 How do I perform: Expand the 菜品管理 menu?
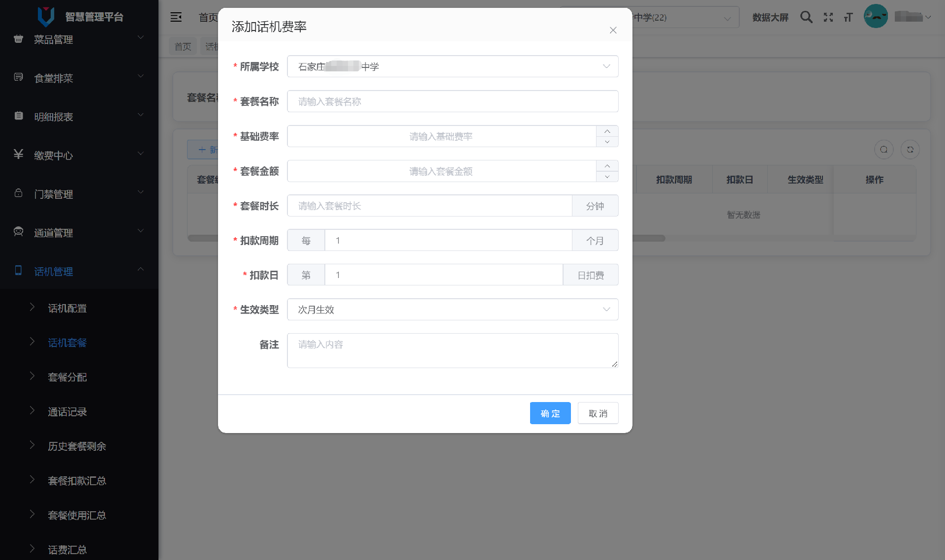141,37
